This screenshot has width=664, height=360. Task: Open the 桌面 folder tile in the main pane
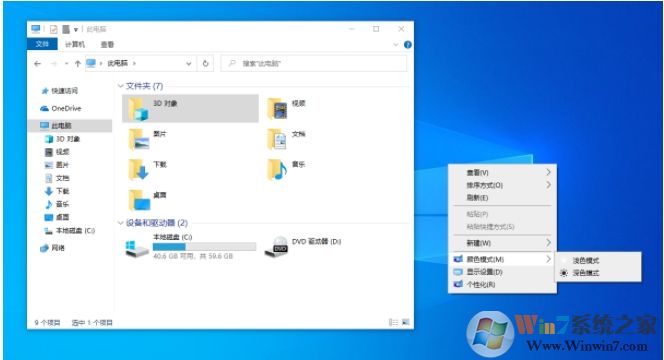[x=148, y=200]
